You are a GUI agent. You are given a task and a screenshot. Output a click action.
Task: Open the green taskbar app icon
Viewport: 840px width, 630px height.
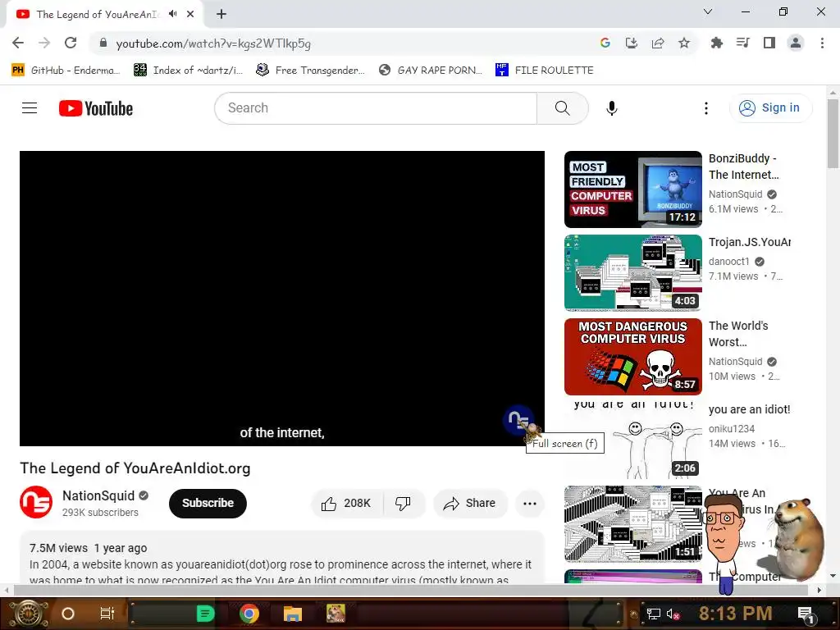(x=205, y=614)
